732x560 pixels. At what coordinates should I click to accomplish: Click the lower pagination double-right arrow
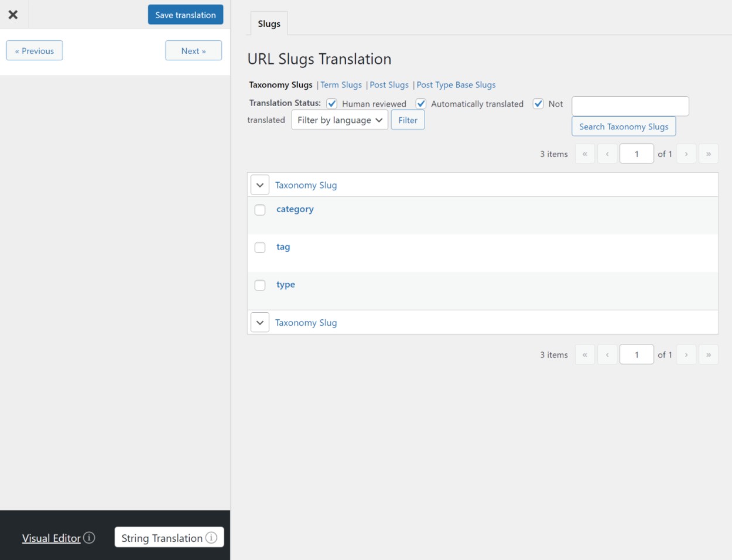tap(709, 354)
